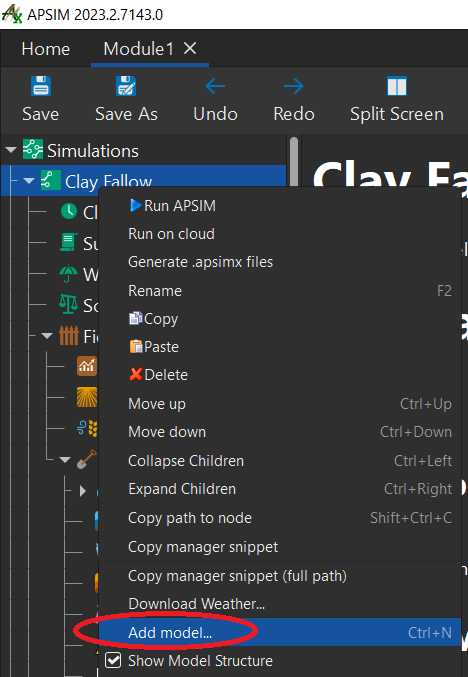The width and height of the screenshot is (468, 677).
Task: Click the Save As icon
Action: (x=126, y=86)
